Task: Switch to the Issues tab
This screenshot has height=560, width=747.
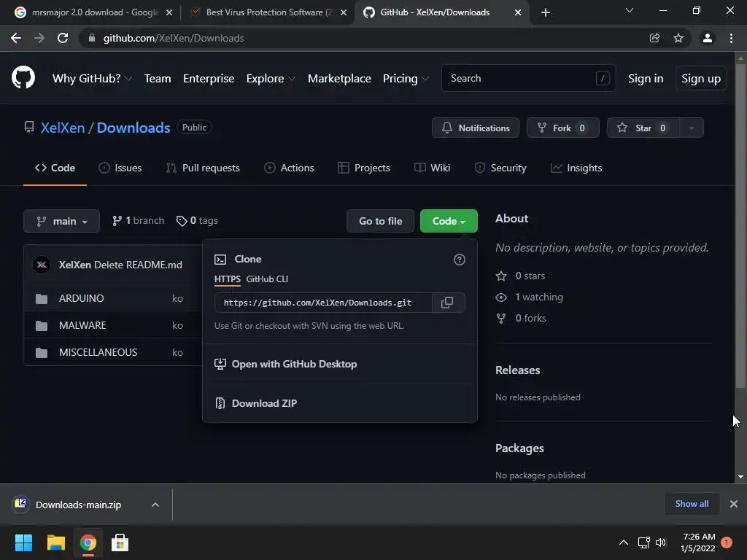Action: (x=120, y=168)
